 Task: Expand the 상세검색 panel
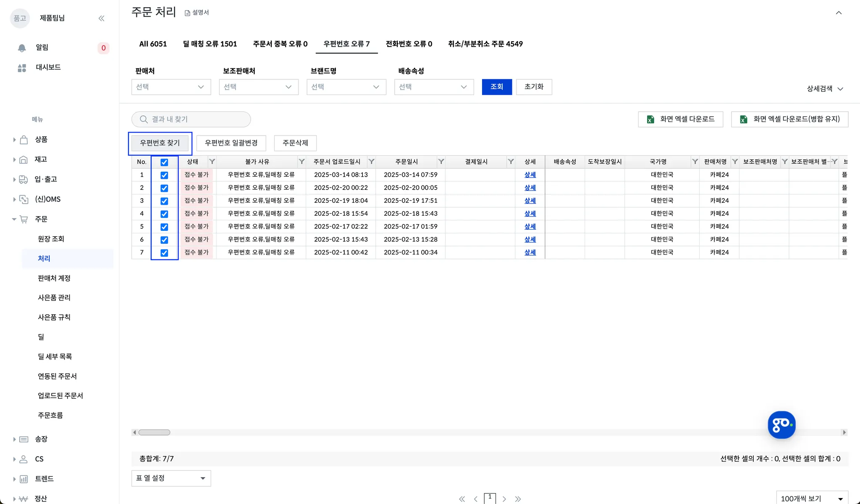(825, 89)
